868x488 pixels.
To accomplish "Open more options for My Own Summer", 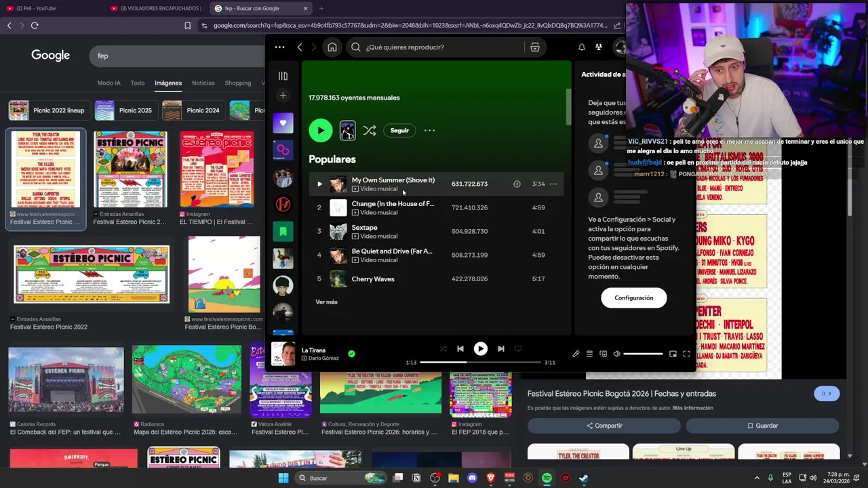I will click(553, 184).
